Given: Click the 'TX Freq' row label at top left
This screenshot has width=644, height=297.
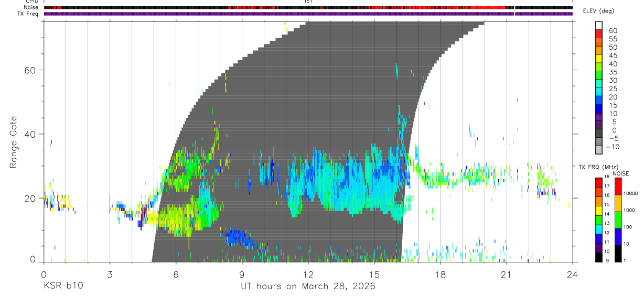Looking at the screenshot, I should tap(28, 14).
